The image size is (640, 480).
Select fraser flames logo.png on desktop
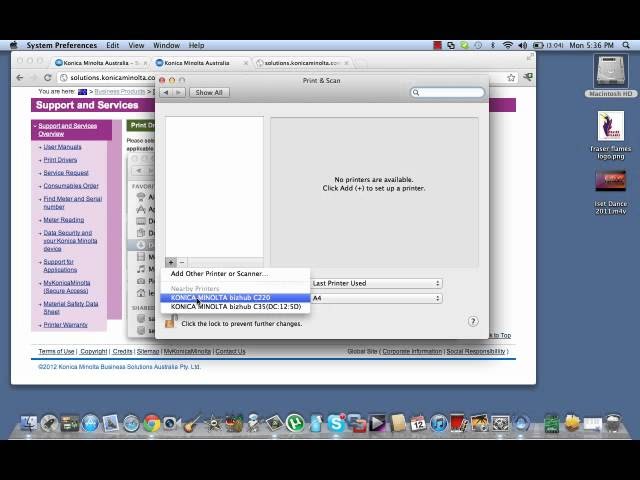tap(611, 136)
